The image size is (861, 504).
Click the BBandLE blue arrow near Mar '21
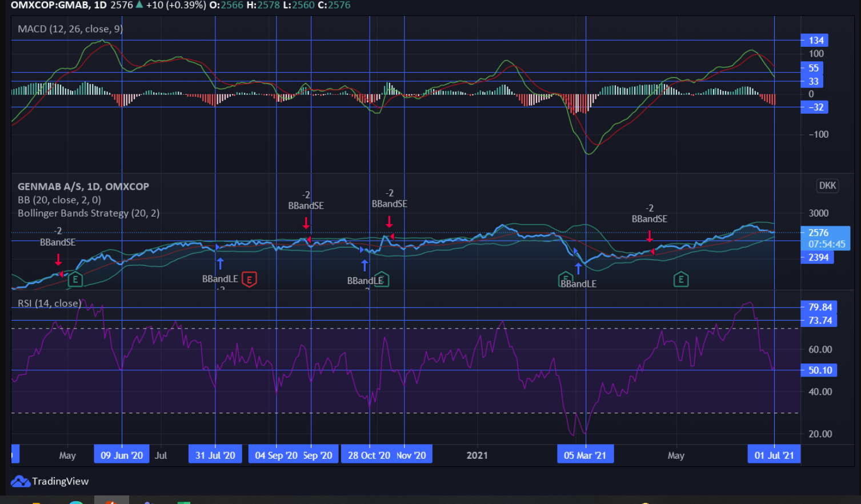point(578,269)
